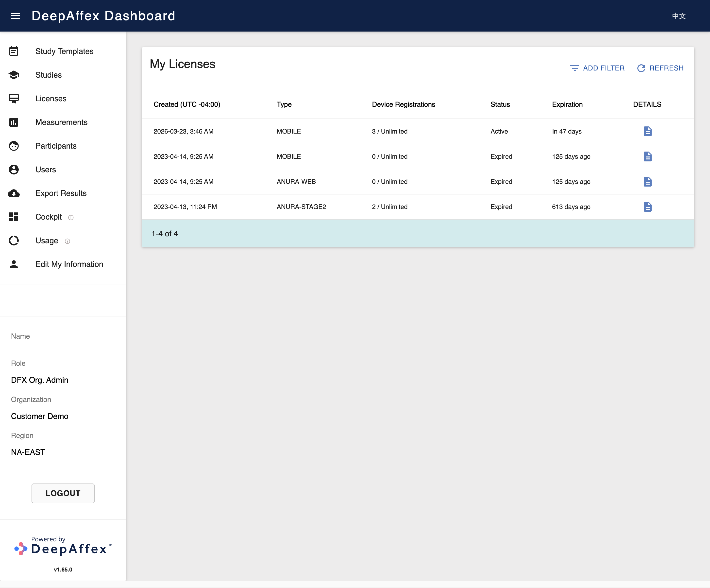Click the 2023-04-13, 11:24 PM created date
Screen dimensions: 710x588
(x=185, y=207)
